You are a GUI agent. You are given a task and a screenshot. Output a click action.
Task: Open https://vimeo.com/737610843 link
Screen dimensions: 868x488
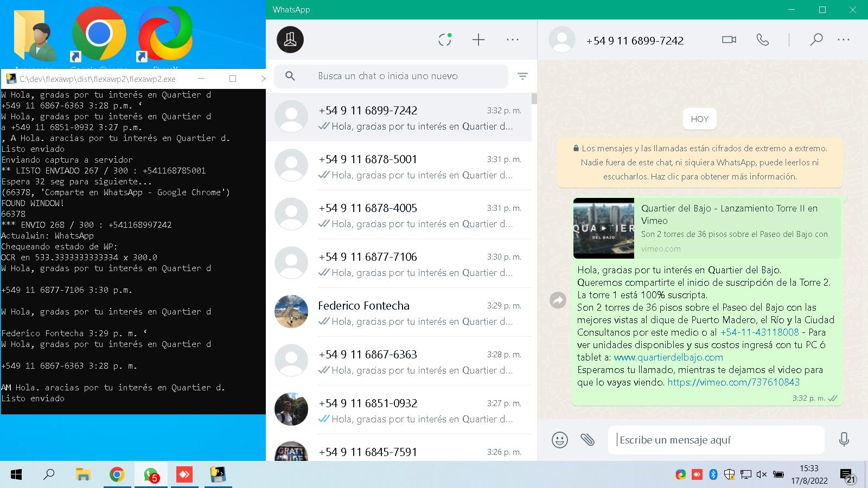coord(733,382)
